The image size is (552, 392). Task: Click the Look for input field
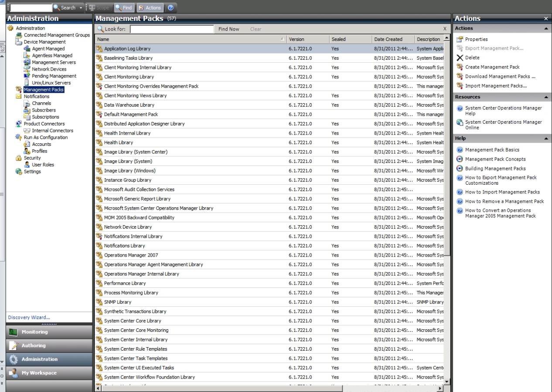point(172,29)
